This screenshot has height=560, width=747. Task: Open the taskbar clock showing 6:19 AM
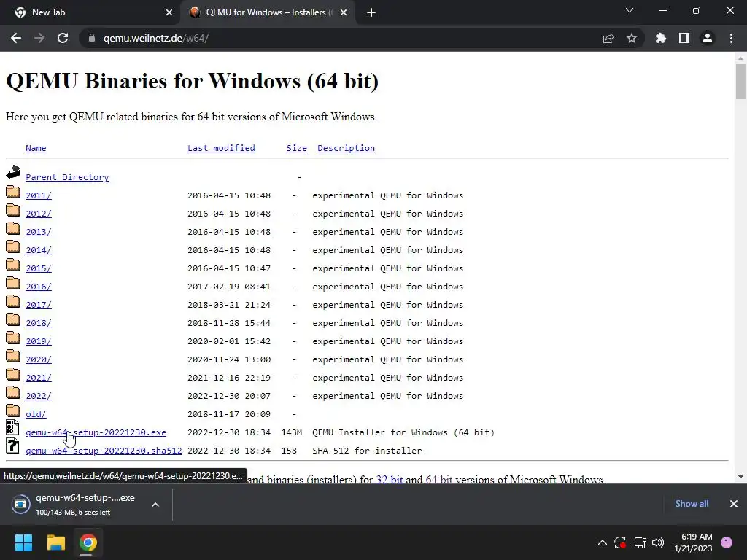click(x=694, y=542)
